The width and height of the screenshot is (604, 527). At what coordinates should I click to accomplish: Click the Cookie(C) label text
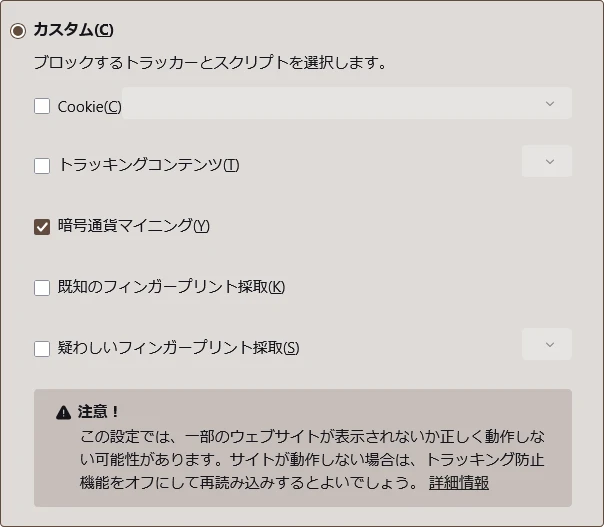click(x=89, y=106)
